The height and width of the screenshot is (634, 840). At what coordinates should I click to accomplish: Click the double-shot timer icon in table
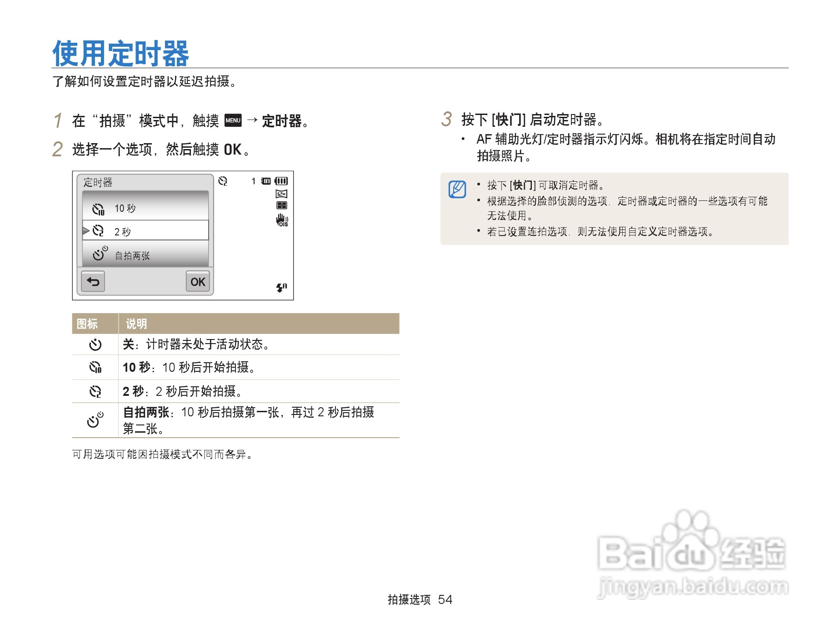[95, 420]
